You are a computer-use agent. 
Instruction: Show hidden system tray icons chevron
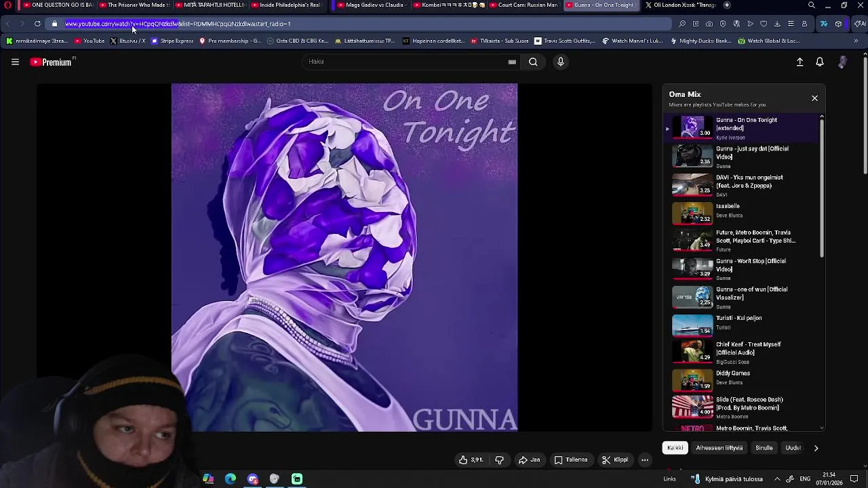point(777,479)
